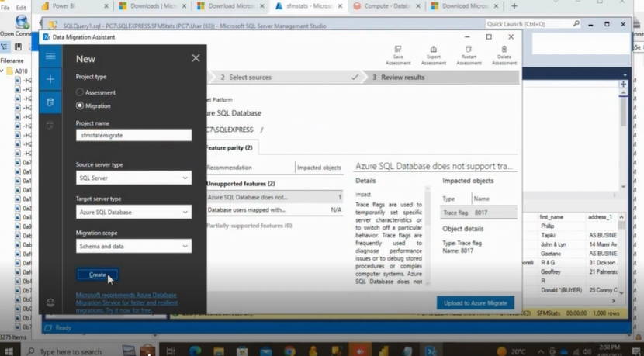
Task: Select the cell 'Donald *(BUYER)' in results
Action: 561,290
